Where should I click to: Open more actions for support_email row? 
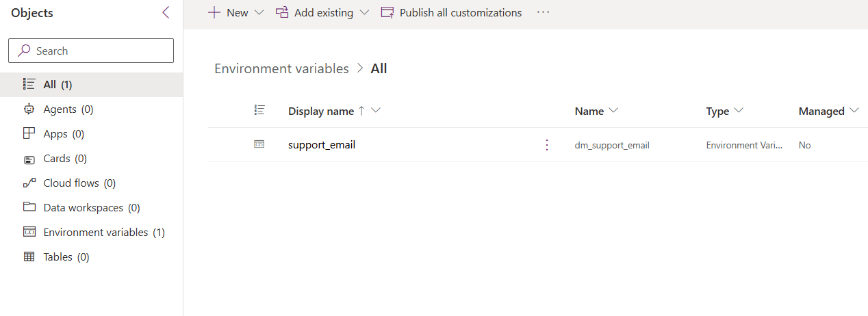tap(546, 145)
